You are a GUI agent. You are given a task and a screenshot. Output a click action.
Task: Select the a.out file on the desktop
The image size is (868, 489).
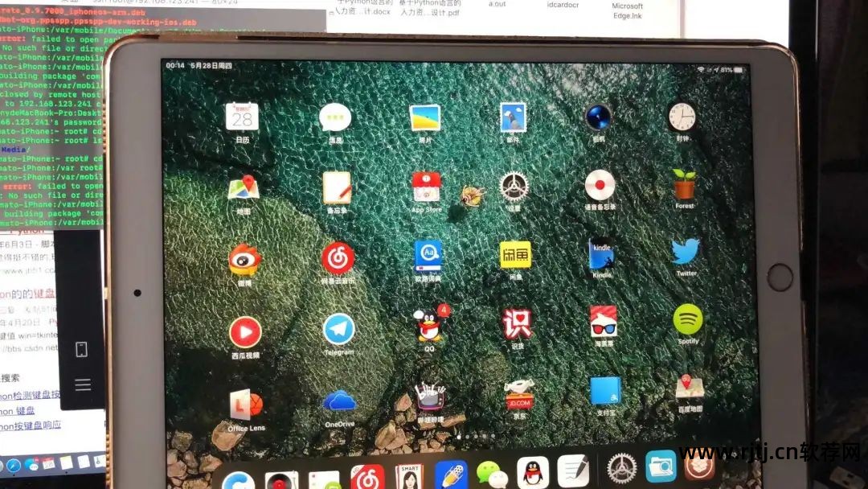pos(497,4)
